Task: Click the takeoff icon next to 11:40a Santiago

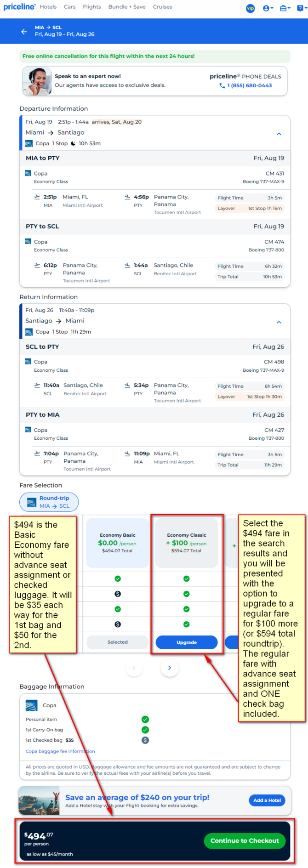Action: pos(37,385)
